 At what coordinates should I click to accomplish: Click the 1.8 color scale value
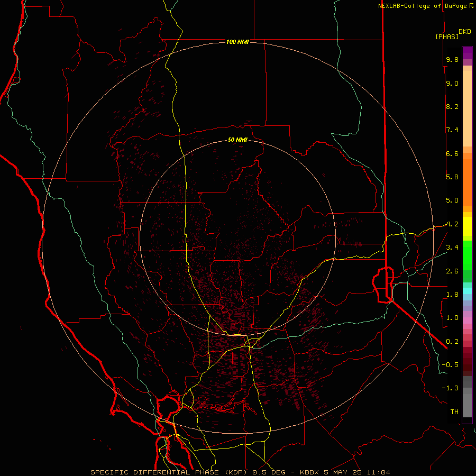[x=452, y=294]
